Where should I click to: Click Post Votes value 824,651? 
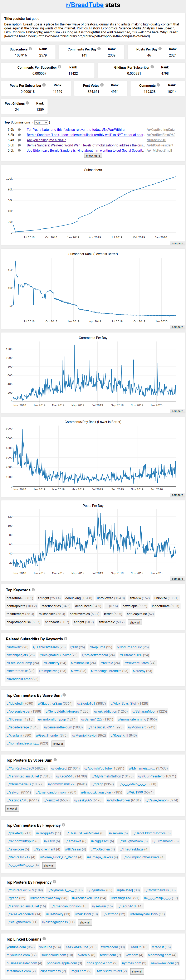93,91
